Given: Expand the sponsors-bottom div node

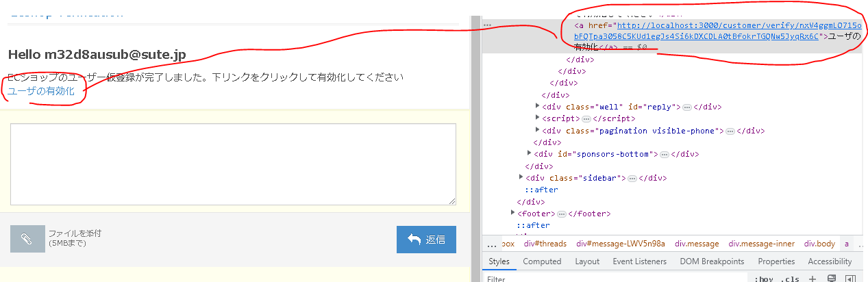Looking at the screenshot, I should click(529, 154).
